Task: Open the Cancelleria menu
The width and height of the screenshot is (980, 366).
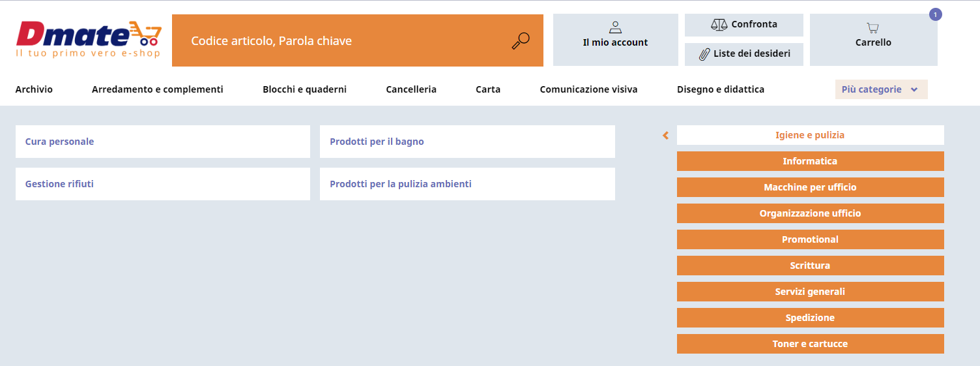Action: click(411, 89)
